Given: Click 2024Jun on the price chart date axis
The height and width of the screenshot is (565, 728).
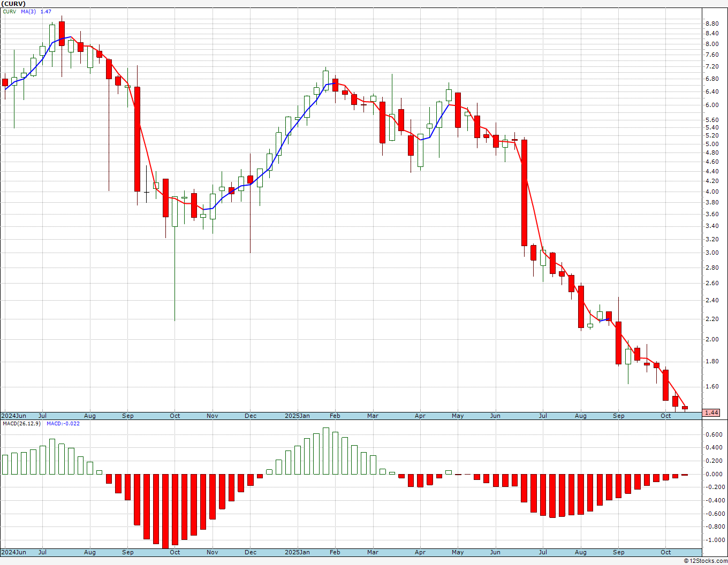Looking at the screenshot, I should pos(14,416).
